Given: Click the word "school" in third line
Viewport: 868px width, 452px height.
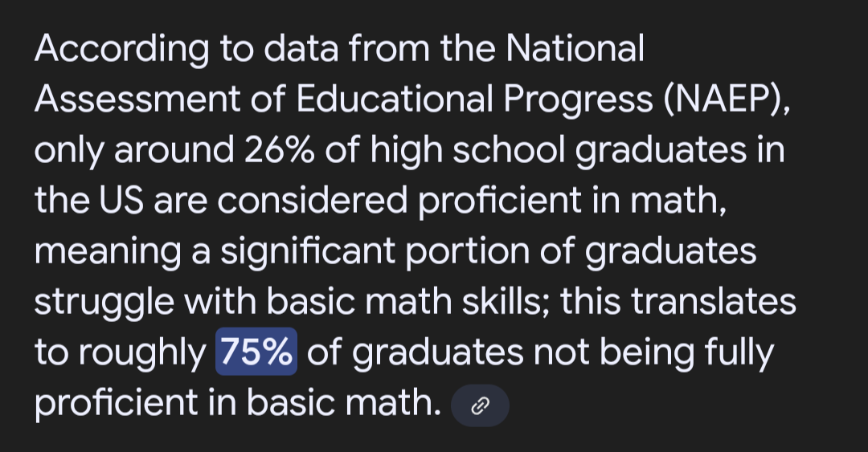Looking at the screenshot, I should click(x=510, y=150).
